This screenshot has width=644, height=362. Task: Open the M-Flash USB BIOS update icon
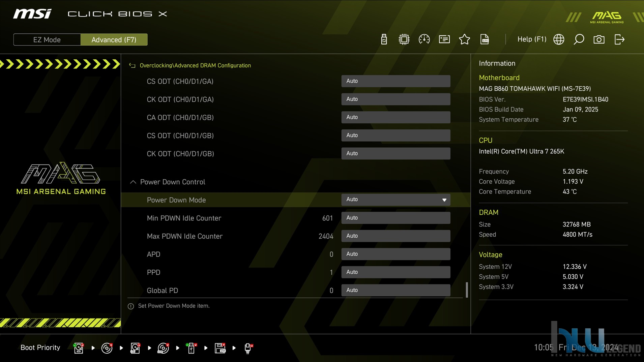click(384, 39)
